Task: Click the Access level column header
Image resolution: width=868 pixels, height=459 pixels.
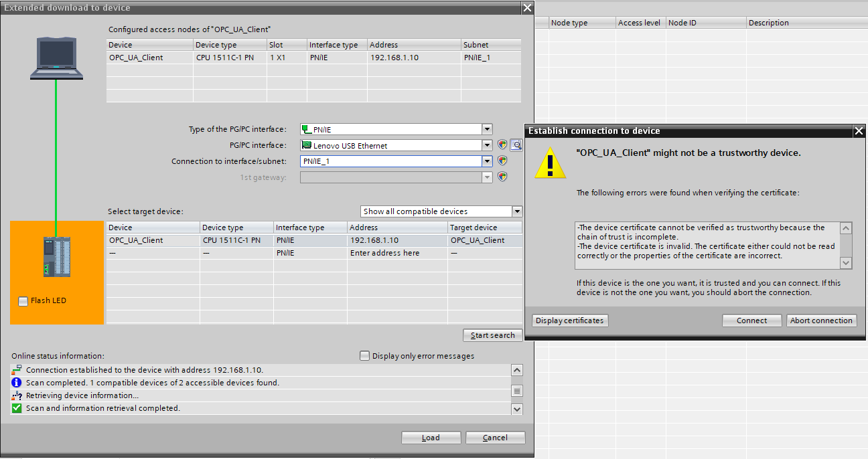Action: click(639, 23)
